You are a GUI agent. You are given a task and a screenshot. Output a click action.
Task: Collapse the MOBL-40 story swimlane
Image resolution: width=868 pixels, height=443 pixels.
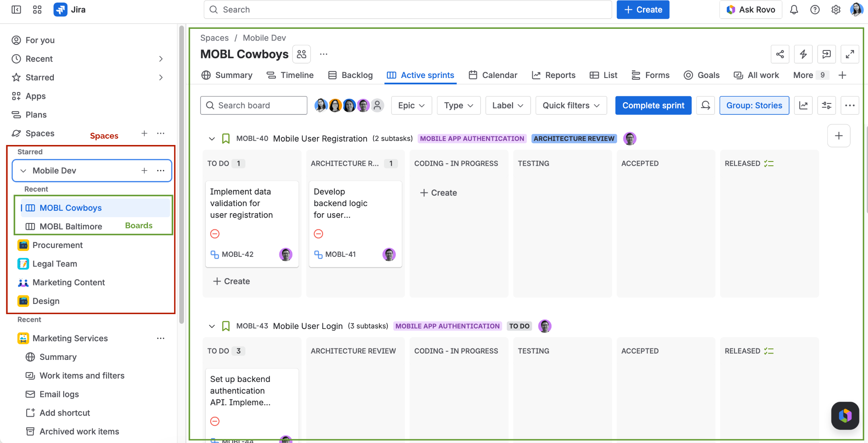click(212, 139)
